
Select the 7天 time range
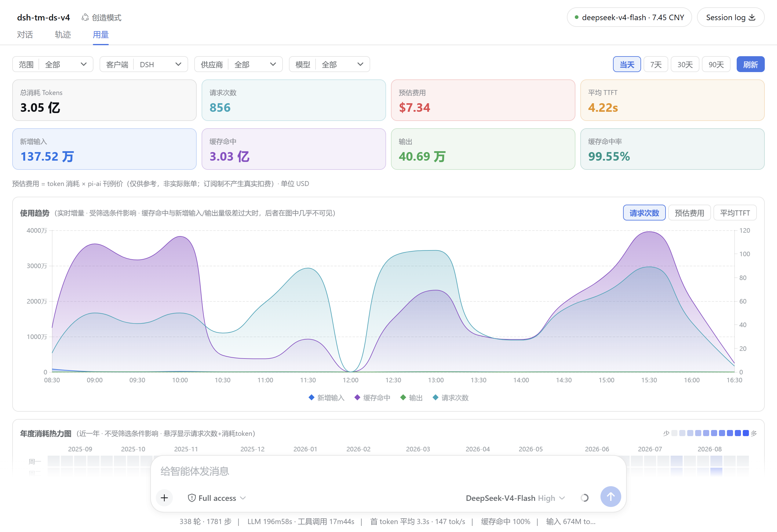655,64
